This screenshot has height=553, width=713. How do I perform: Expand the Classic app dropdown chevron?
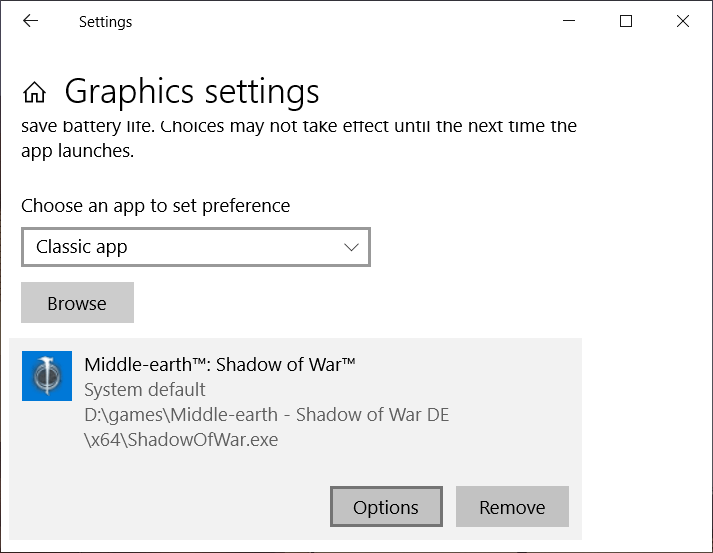(351, 247)
